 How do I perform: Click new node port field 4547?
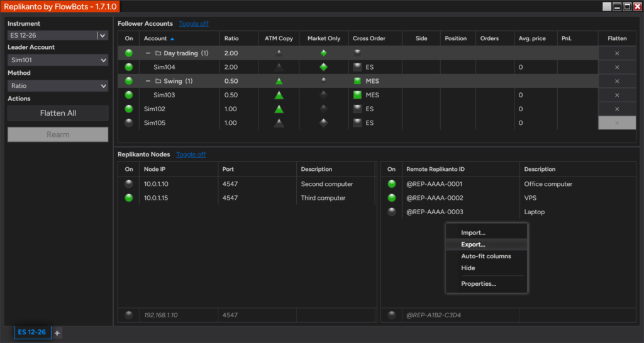[257, 315]
